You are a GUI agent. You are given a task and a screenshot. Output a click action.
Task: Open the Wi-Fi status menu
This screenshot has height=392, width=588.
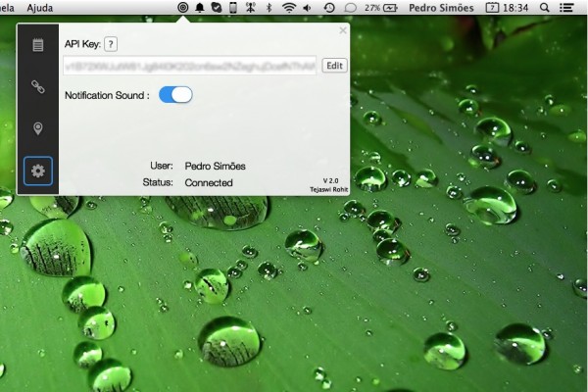click(289, 8)
